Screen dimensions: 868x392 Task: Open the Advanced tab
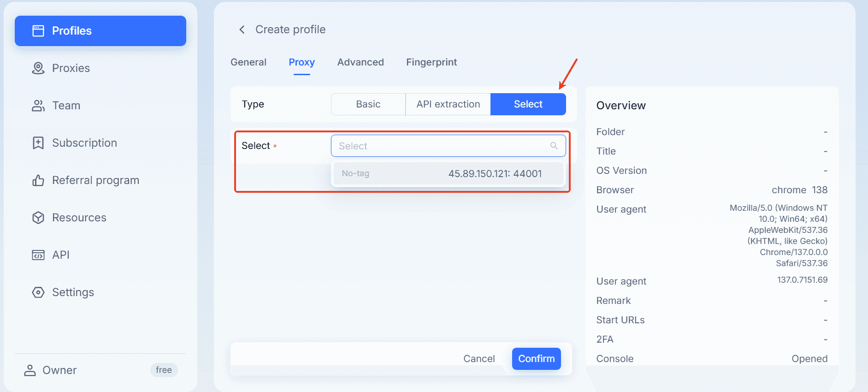coord(360,62)
